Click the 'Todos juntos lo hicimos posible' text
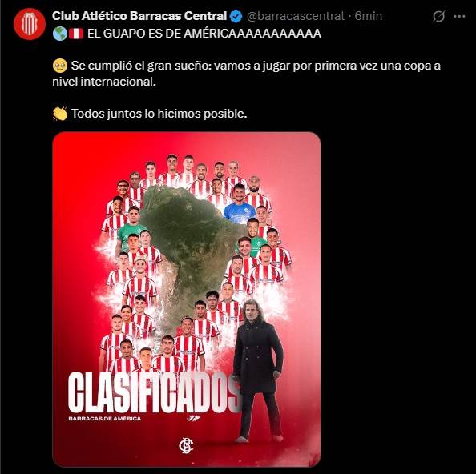Viewport: 476px width, 474px height. 159,114
